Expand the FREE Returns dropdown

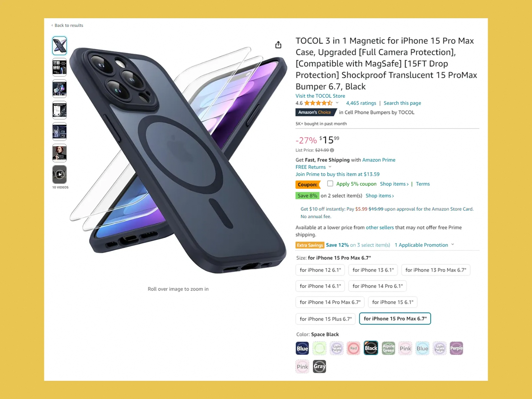(330, 167)
